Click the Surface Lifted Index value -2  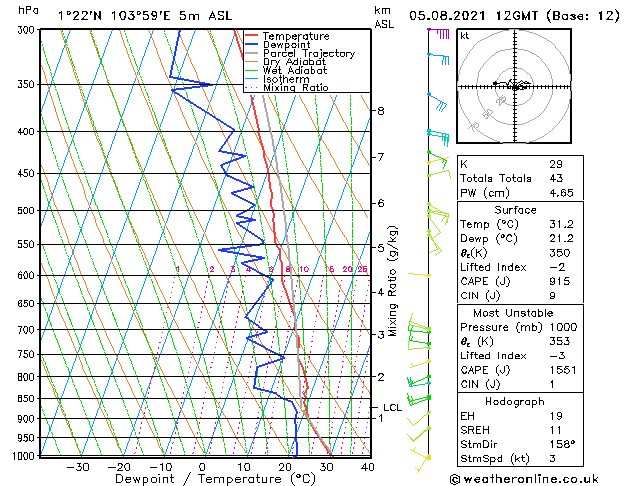tap(557, 267)
